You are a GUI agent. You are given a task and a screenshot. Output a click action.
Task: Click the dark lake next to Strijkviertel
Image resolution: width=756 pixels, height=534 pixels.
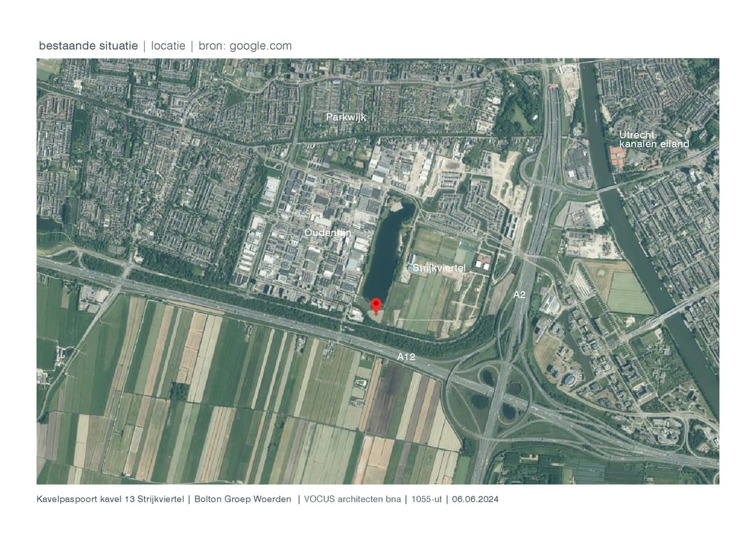[x=387, y=252]
